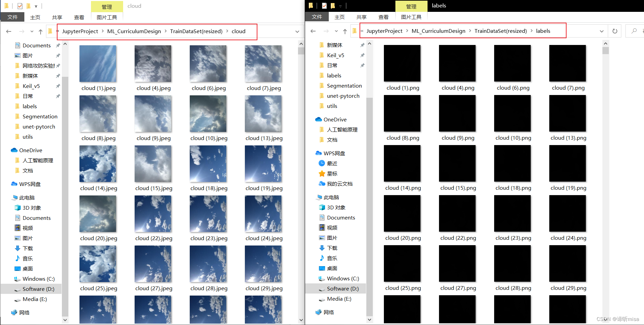Screen dimensions: 644x325
Task: Open WPS网盘 in the labels window sidebar
Action: [x=330, y=153]
